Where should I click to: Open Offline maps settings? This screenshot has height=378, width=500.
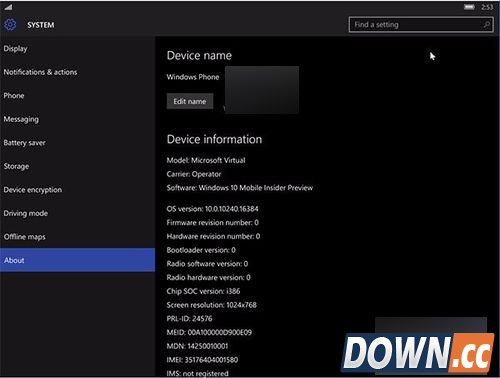pos(77,237)
